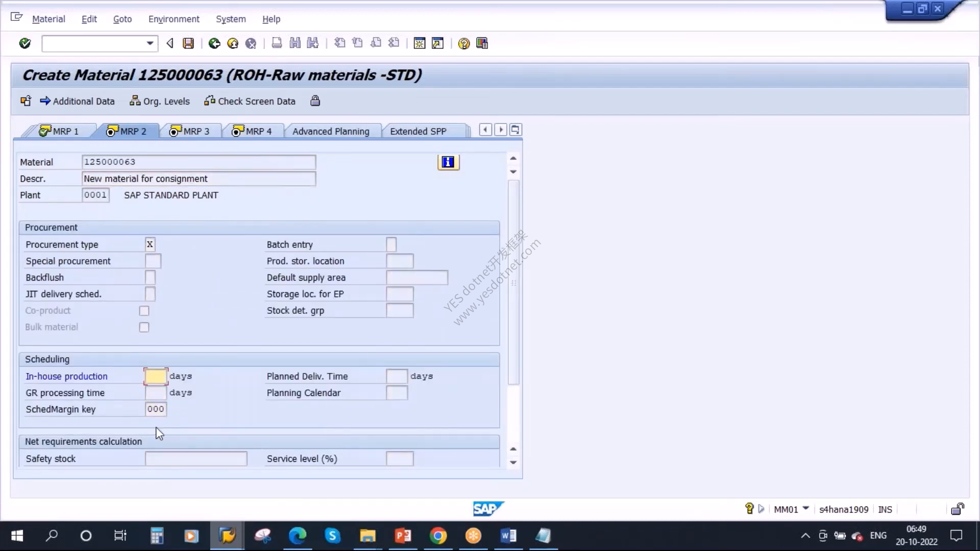Toggle the JIT delivery sched. field
The width and height of the screenshot is (980, 551).
[x=150, y=294]
